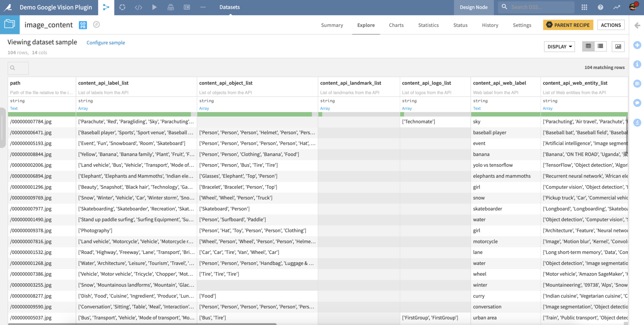Open the code notebooks icon
This screenshot has width=644, height=325.
pos(138,7)
